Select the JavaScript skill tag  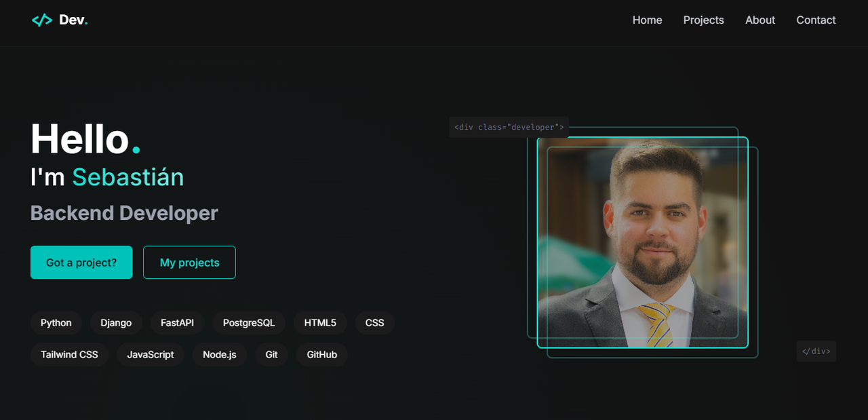point(151,355)
